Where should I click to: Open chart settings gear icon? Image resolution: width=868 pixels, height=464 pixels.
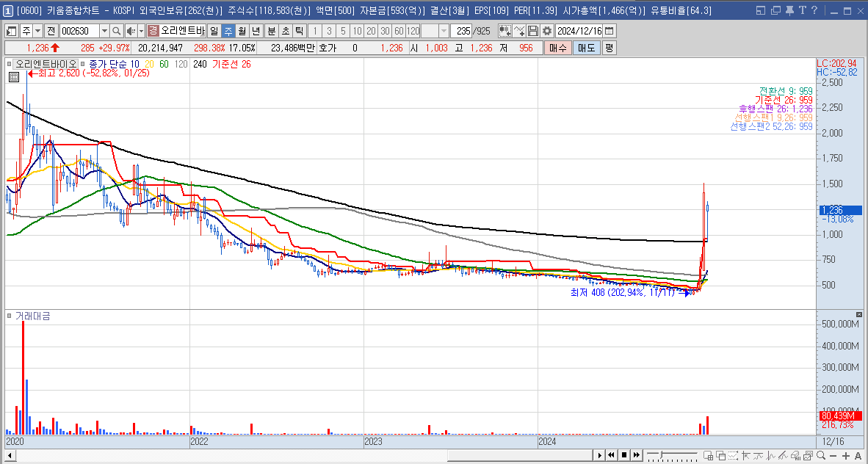pyautogui.click(x=547, y=31)
